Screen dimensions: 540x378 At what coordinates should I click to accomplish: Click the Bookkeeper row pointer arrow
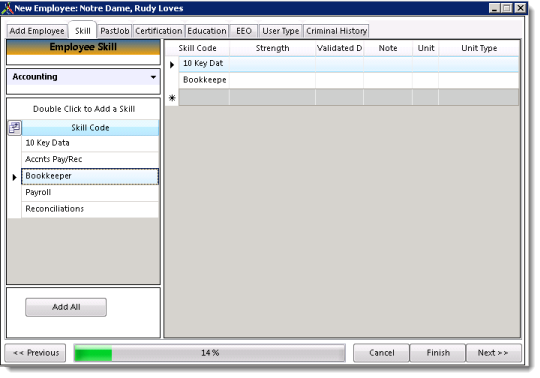point(14,177)
